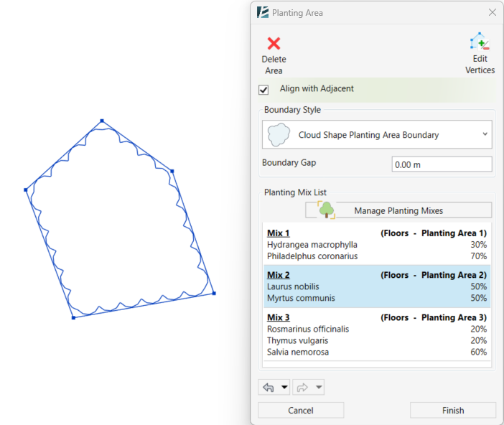The height and width of the screenshot is (425, 504).
Task: Click the Boundary Gap input field
Action: coord(442,164)
